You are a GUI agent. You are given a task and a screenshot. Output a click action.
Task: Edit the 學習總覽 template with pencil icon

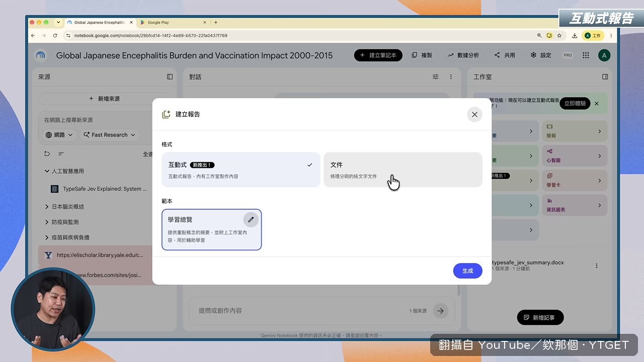[x=251, y=220]
